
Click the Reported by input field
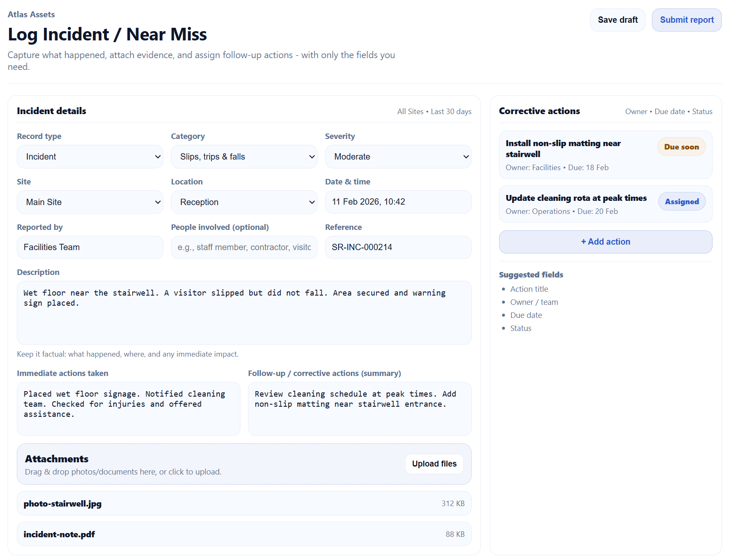click(x=90, y=247)
